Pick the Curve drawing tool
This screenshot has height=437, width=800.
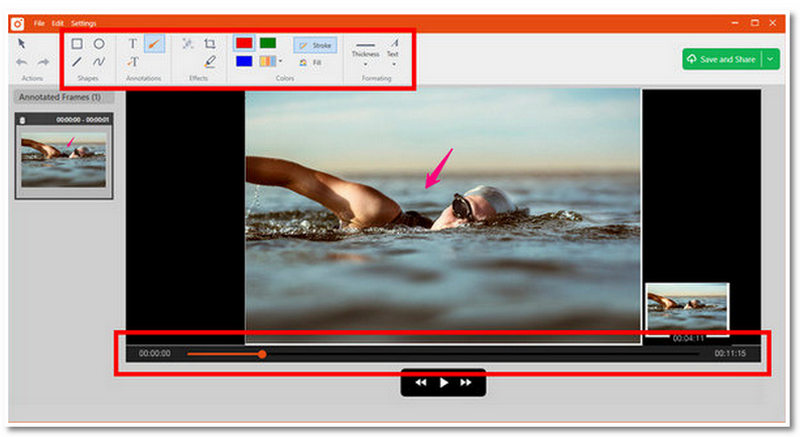[x=99, y=62]
